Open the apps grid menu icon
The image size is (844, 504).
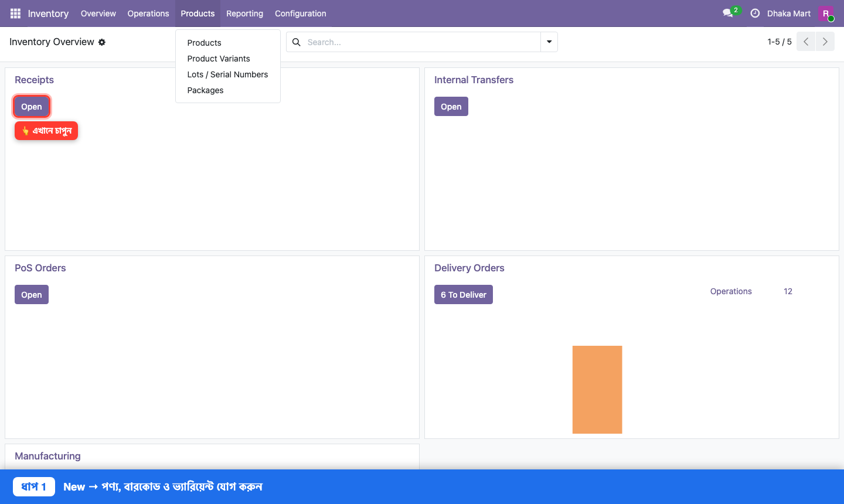click(x=15, y=13)
